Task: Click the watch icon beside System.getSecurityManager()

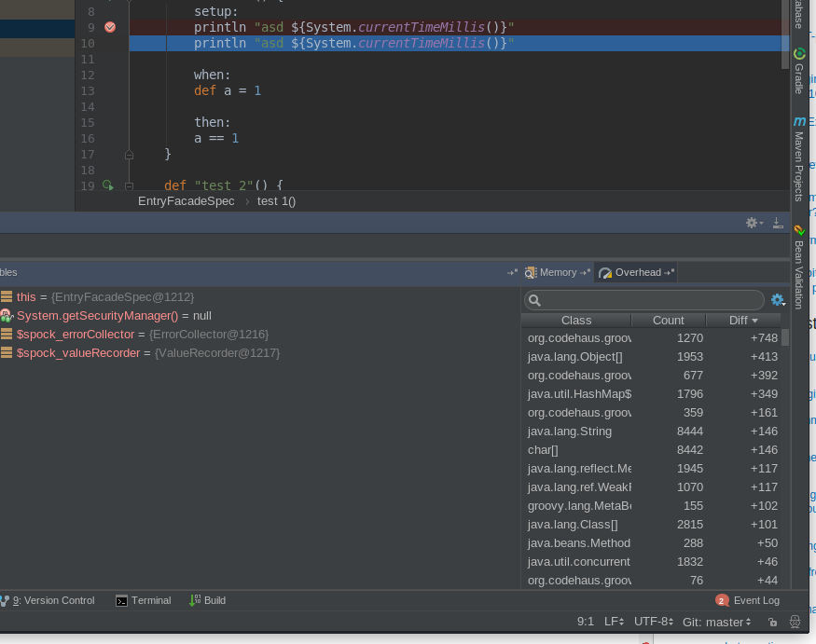Action: tap(7, 316)
